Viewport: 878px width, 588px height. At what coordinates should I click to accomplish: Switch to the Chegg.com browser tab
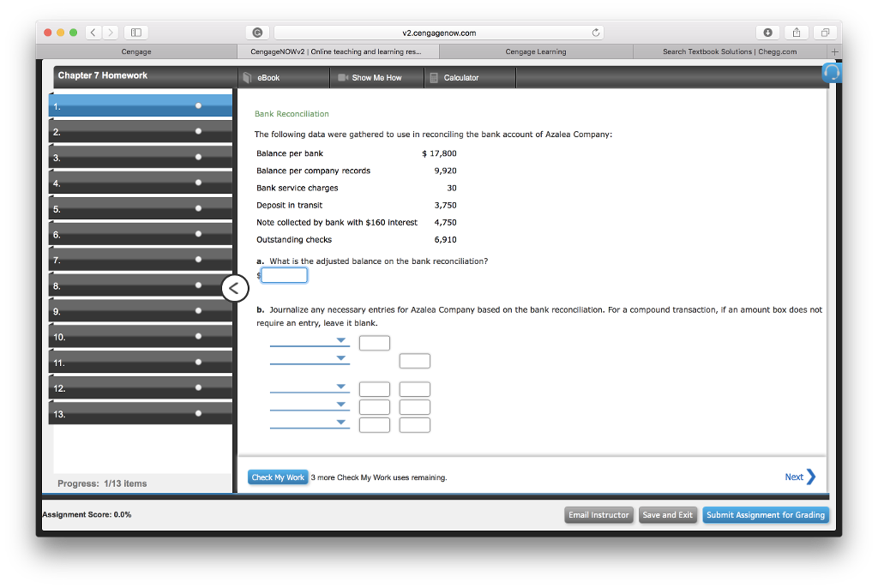click(730, 51)
